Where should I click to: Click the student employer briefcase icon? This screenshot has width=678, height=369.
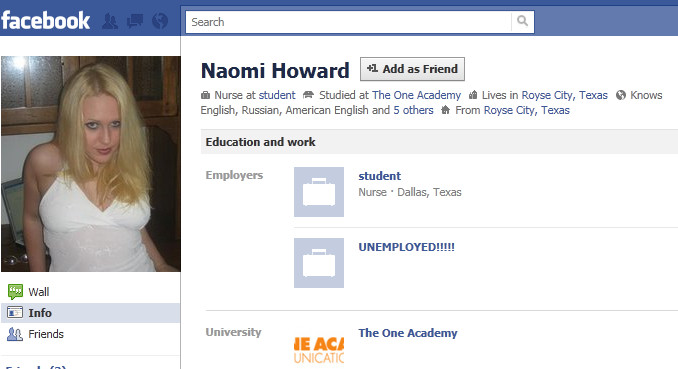coord(319,192)
